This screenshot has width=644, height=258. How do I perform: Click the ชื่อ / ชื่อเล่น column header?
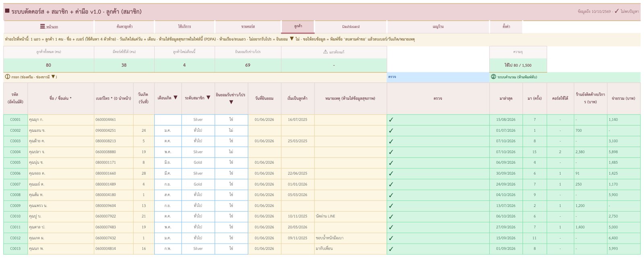click(x=61, y=98)
